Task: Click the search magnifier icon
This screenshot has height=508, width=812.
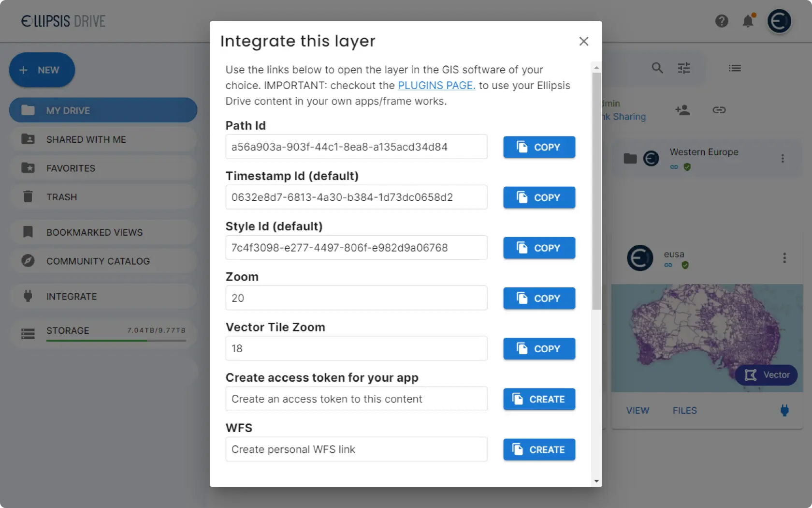Action: click(x=657, y=68)
